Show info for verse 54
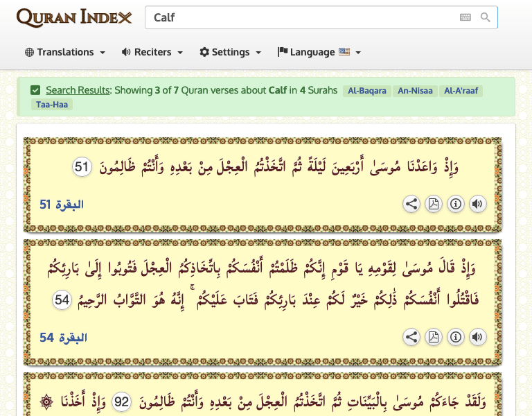Screen dimensions: 532x416 click(455, 337)
